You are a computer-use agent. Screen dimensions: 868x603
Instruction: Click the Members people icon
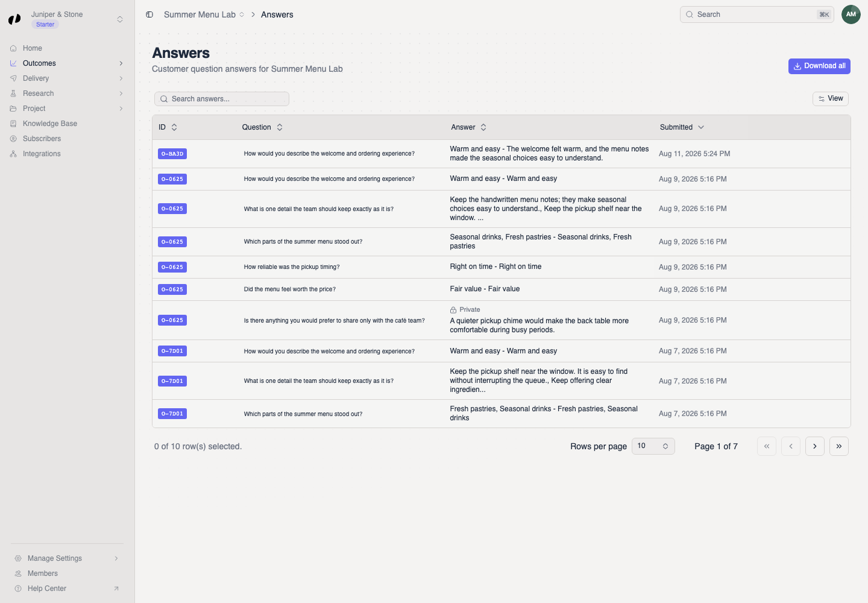(18, 573)
